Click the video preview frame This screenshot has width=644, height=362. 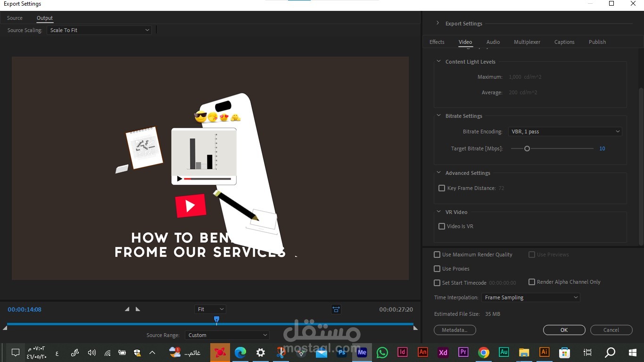coord(210,168)
